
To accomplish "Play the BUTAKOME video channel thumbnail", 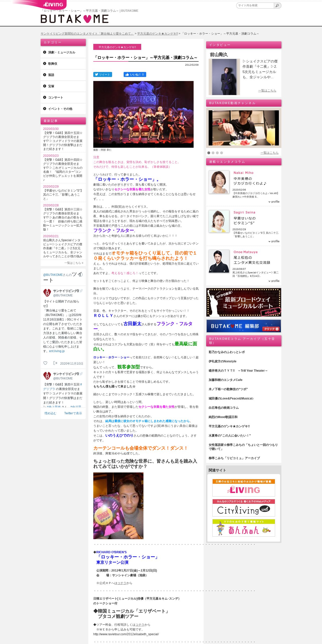I will (244, 128).
